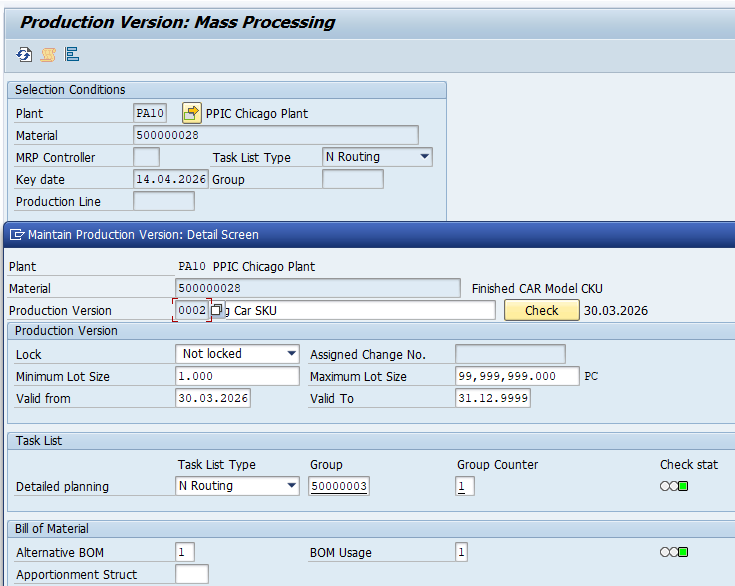Click the blue list icon in the toolbar
This screenshot has width=735, height=586.
[72, 55]
